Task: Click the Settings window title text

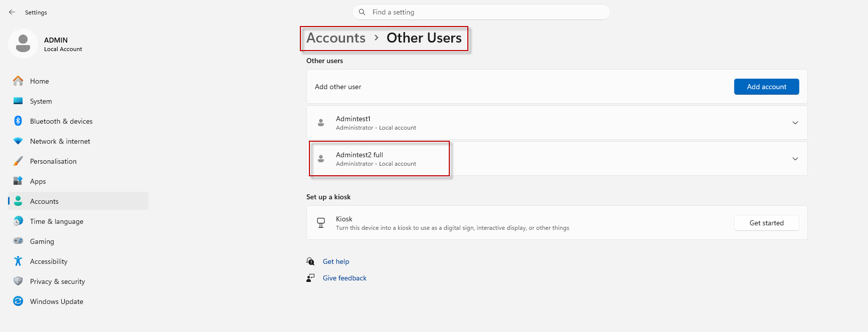Action: 36,13
